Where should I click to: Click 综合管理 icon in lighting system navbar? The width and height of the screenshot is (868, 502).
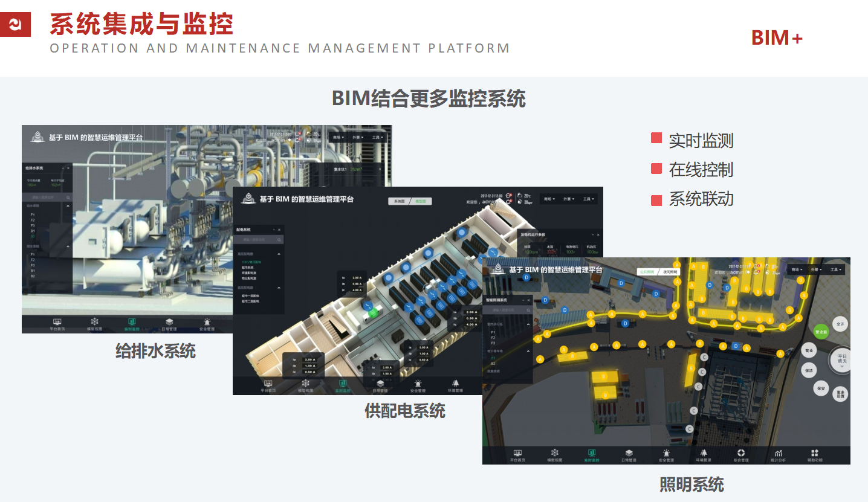pyautogui.click(x=740, y=454)
